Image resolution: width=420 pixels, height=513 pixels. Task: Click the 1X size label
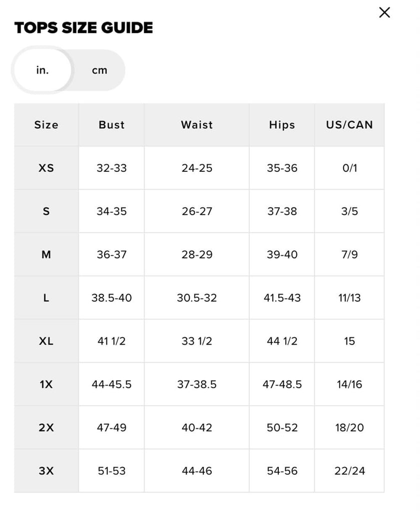click(46, 384)
